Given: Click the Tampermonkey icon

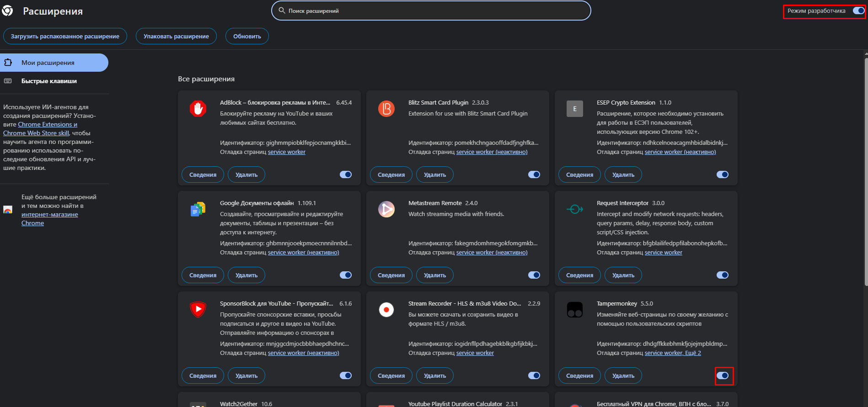Looking at the screenshot, I should pyautogui.click(x=575, y=310).
